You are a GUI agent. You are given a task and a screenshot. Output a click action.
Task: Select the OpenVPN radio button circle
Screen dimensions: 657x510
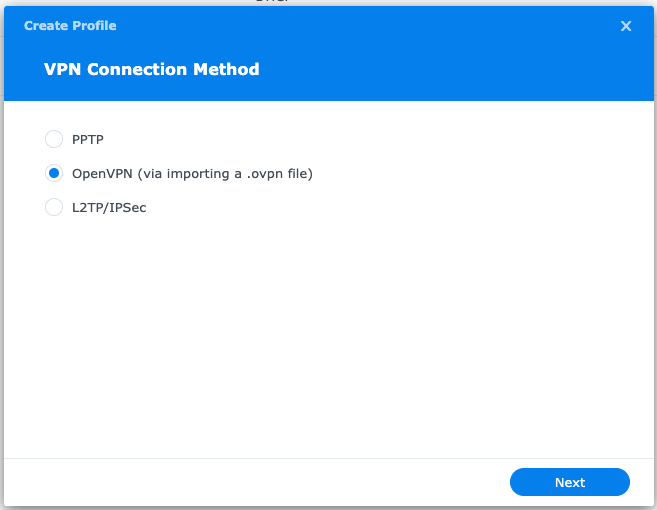[54, 173]
